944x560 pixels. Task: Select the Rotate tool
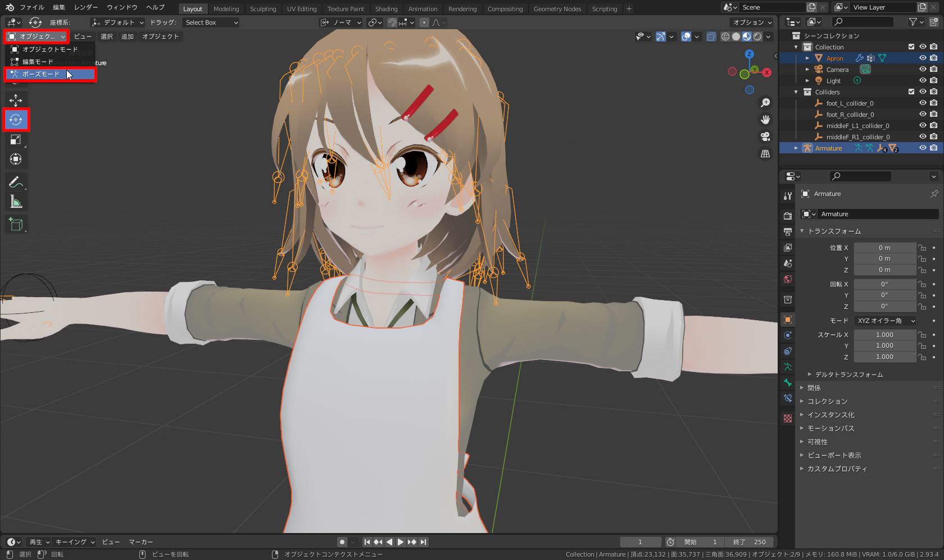(x=16, y=120)
